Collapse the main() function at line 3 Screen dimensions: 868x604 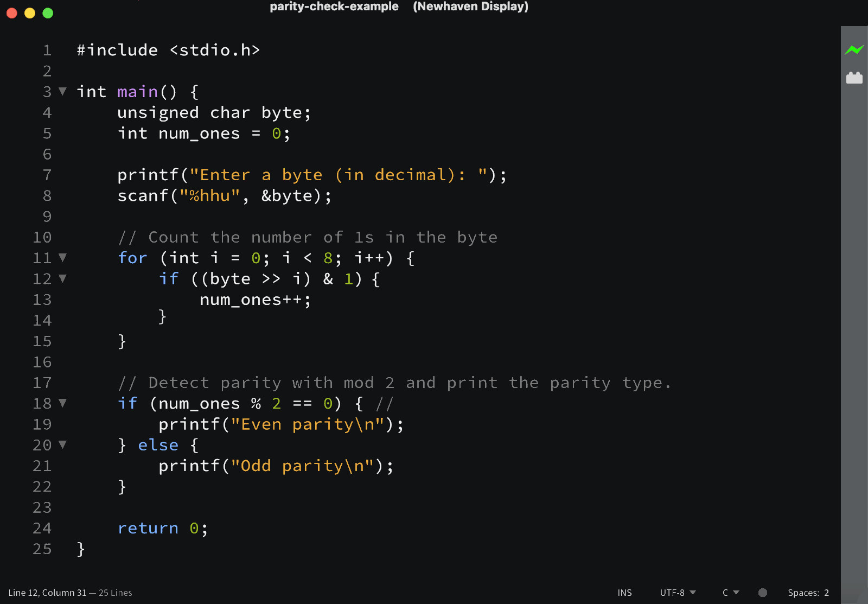(63, 91)
